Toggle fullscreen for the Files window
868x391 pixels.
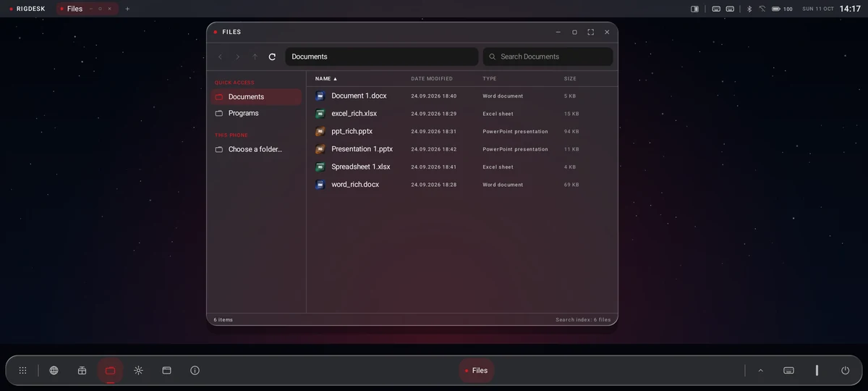click(x=590, y=32)
